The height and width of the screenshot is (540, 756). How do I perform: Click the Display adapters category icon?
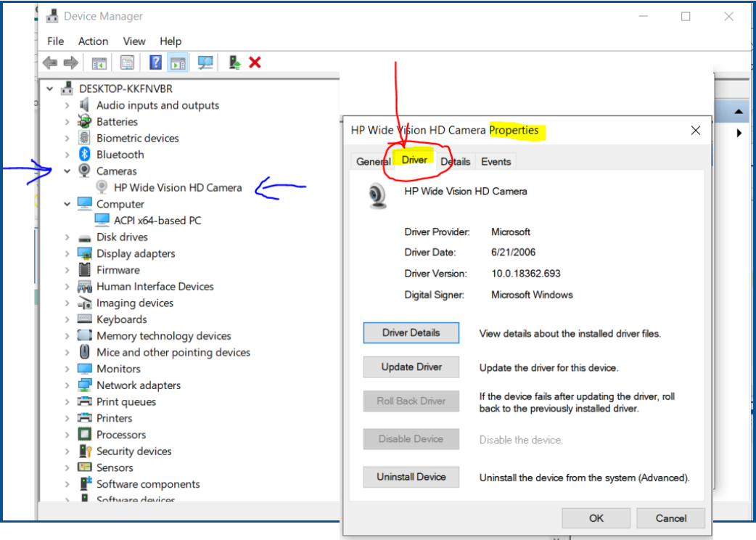pos(85,253)
